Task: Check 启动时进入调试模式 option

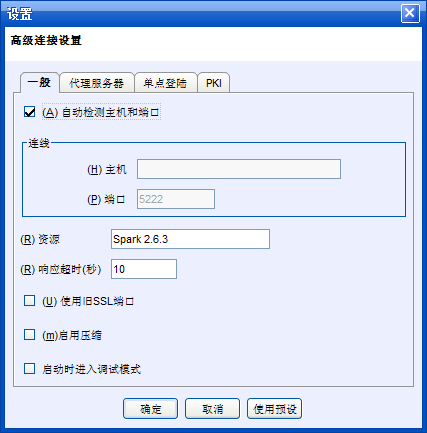Action: coord(30,369)
